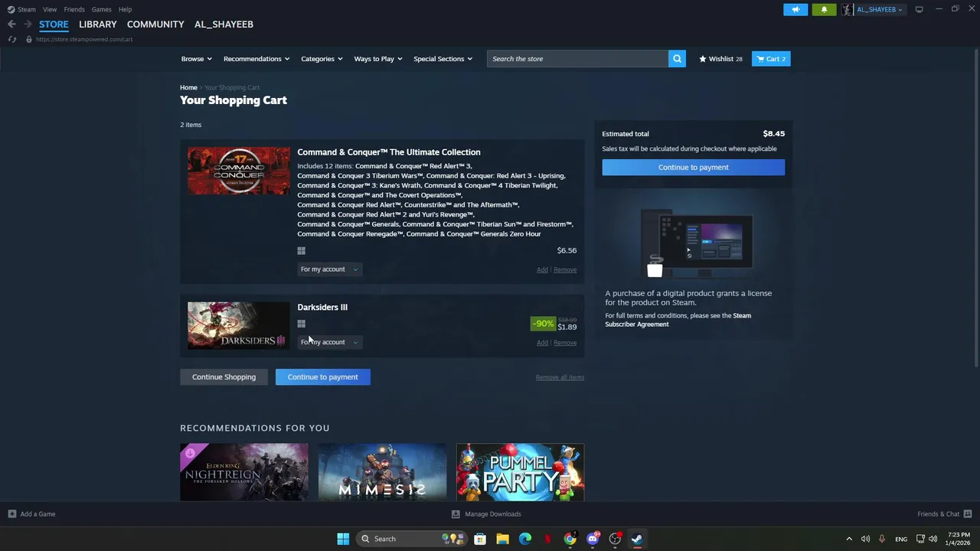Open the AL_SHAYEEB profile tab

tap(224, 24)
